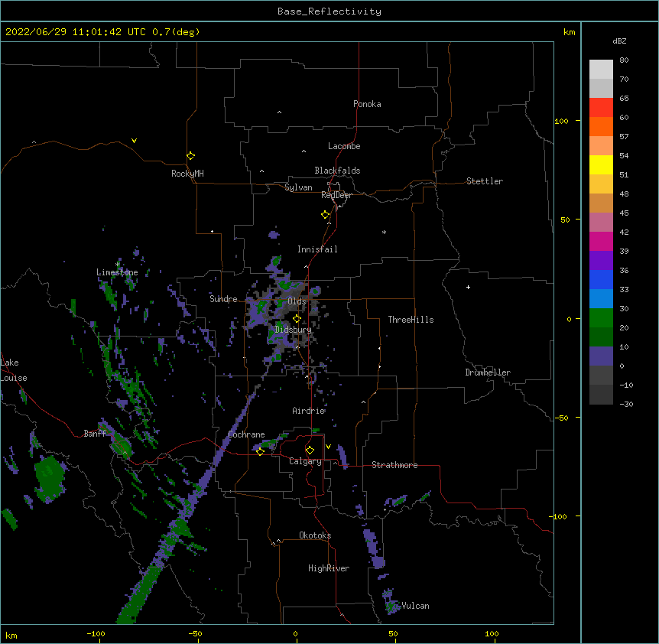Click the Blackfalds map label

337,171
